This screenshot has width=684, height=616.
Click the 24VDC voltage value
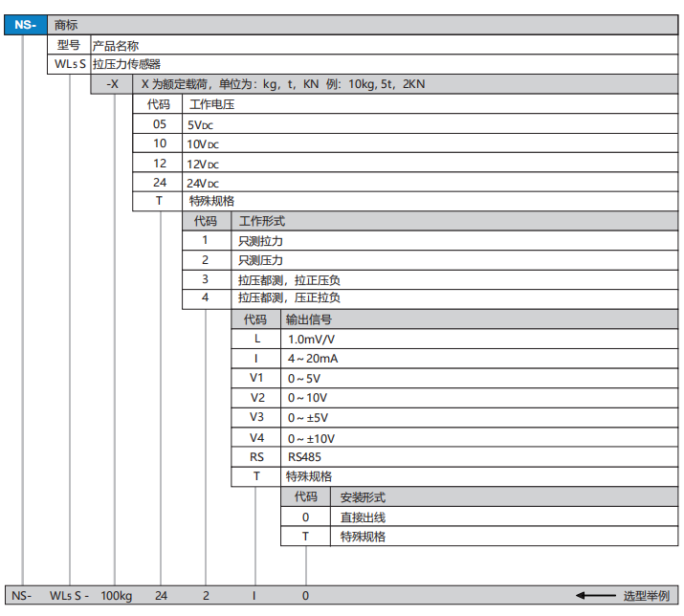(203, 184)
